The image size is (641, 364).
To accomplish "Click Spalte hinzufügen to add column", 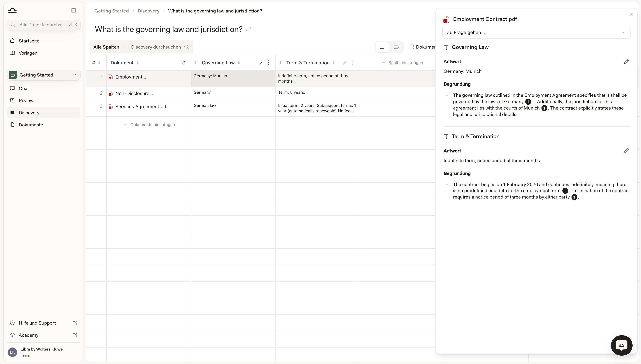I will click(x=402, y=63).
